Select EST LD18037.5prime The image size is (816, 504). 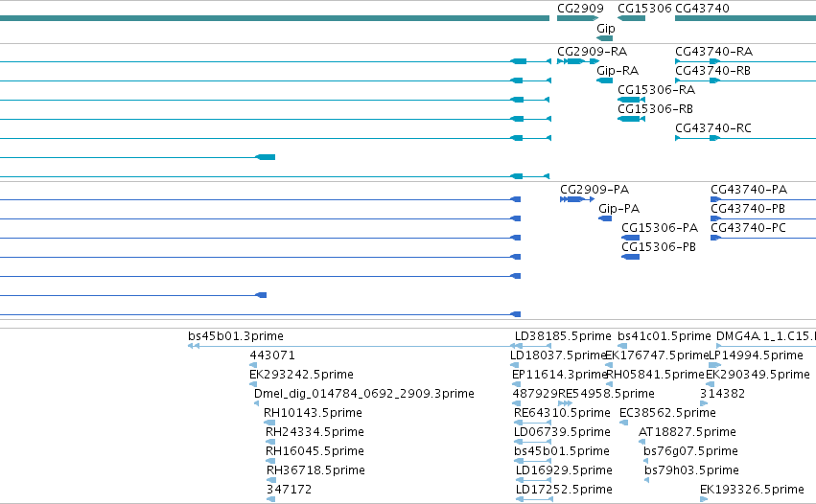click(558, 355)
